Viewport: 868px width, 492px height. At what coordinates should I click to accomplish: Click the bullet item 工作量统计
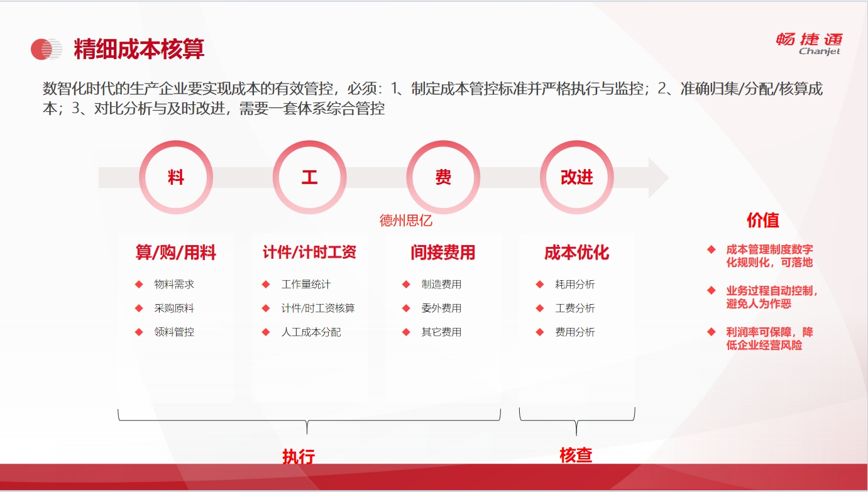pyautogui.click(x=306, y=285)
